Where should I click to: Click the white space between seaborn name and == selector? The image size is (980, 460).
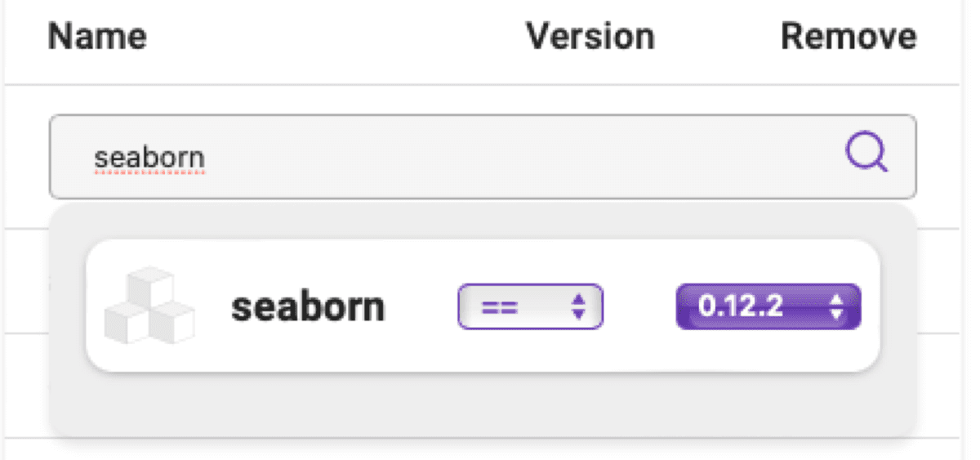pyautogui.click(x=421, y=306)
